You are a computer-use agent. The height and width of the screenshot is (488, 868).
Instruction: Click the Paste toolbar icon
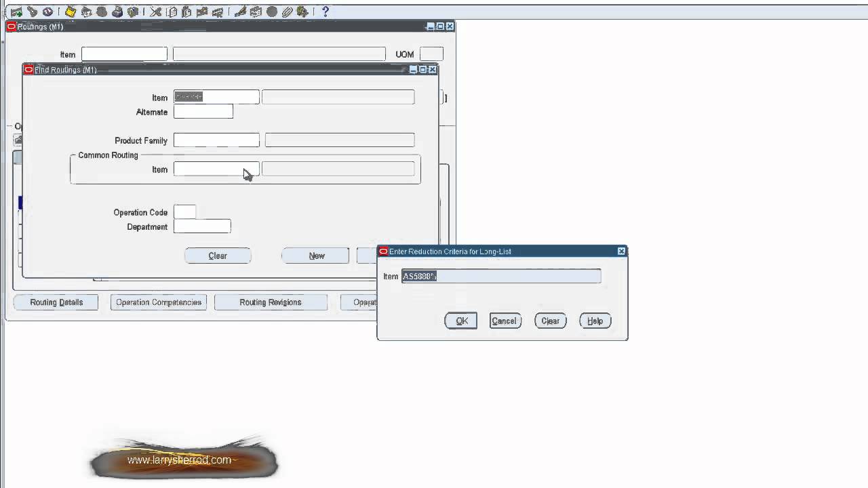(186, 12)
